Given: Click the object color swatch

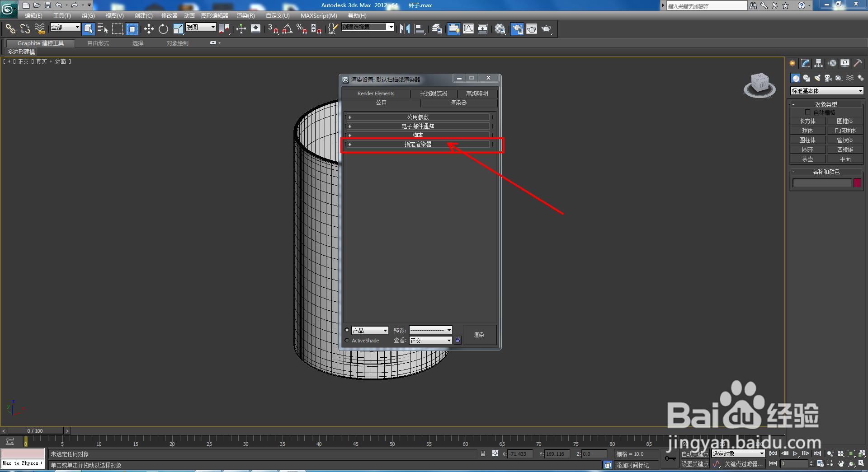Looking at the screenshot, I should 857,183.
